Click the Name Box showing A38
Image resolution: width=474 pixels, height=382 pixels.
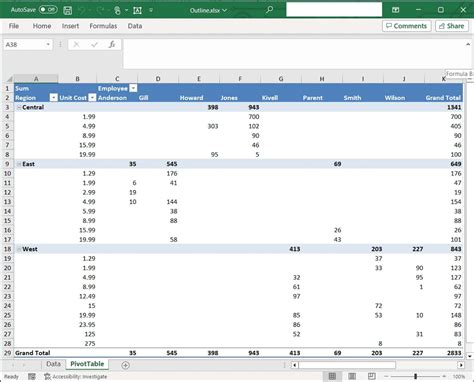pos(24,44)
